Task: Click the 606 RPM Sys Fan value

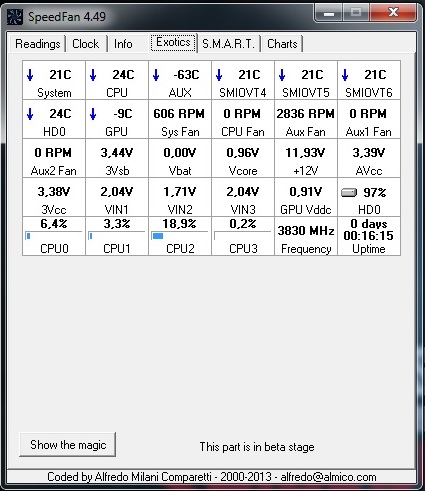Action: 179,114
